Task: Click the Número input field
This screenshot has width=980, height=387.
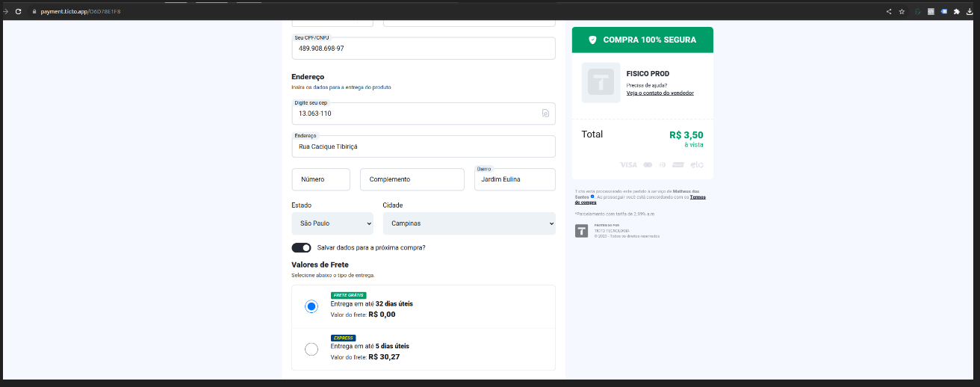Action: [320, 179]
